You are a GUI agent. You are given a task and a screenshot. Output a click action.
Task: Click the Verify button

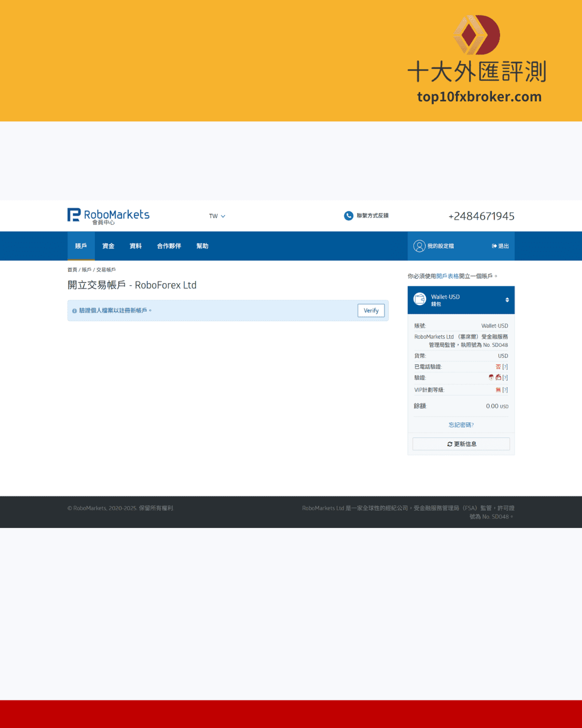pos(371,311)
